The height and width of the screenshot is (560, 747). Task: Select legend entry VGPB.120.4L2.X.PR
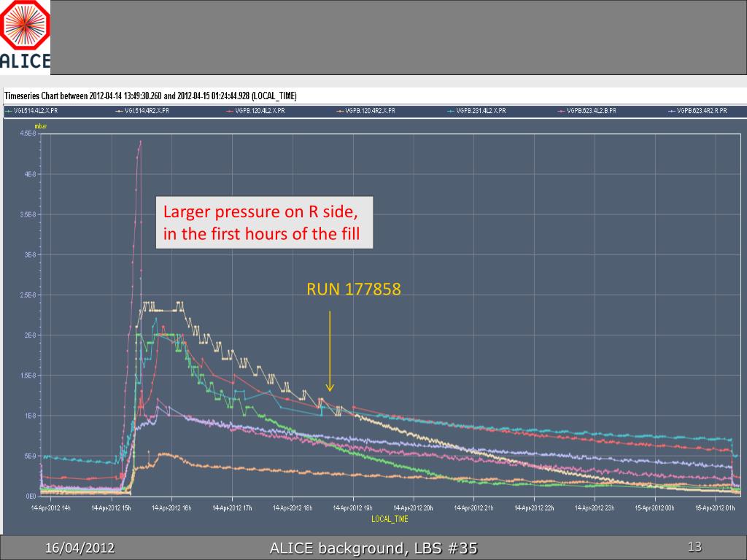[x=255, y=111]
